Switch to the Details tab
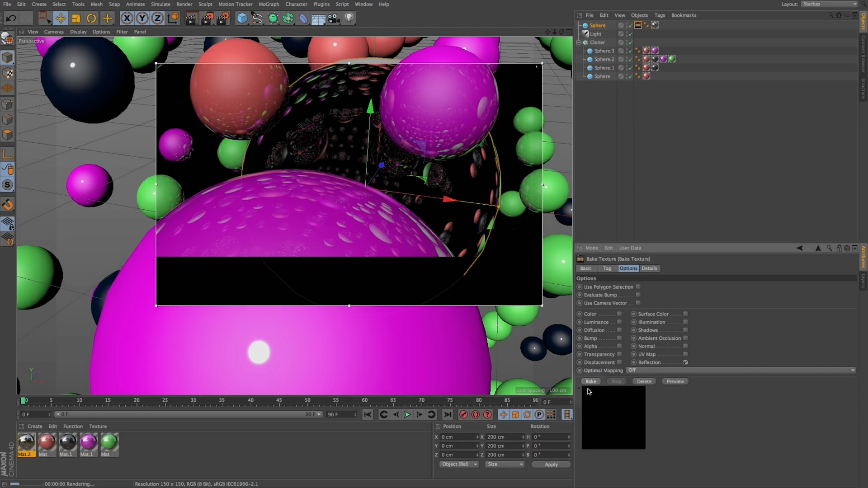868x488 pixels. (649, 268)
